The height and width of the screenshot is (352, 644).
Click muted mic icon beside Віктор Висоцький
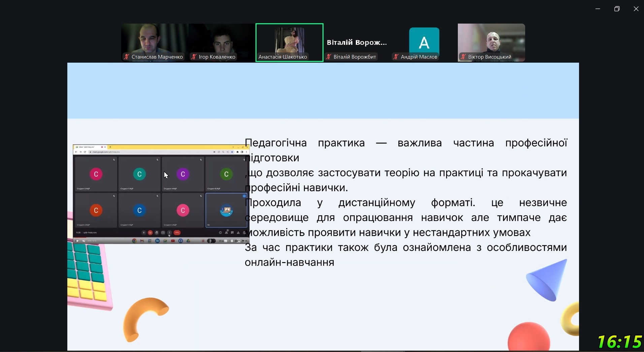[x=463, y=57]
